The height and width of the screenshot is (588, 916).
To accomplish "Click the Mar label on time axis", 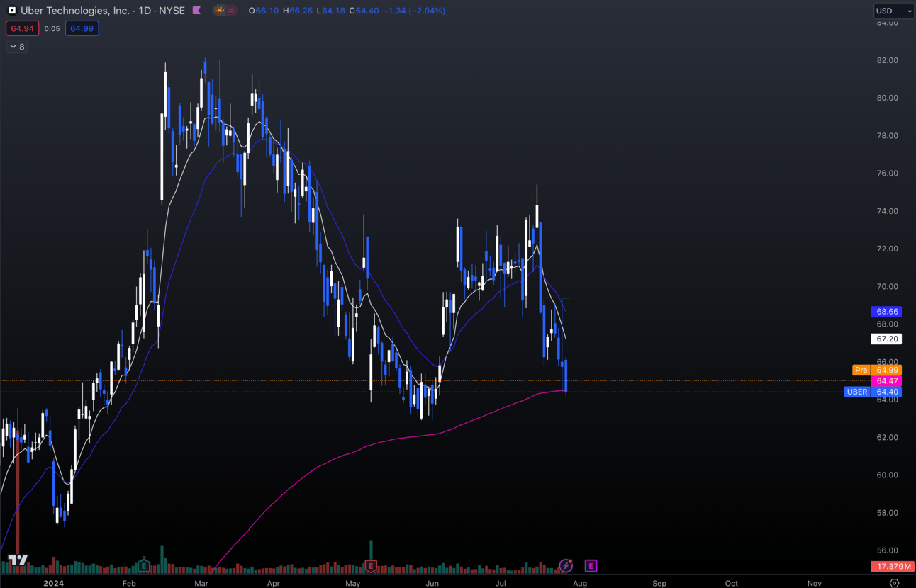I will [201, 584].
